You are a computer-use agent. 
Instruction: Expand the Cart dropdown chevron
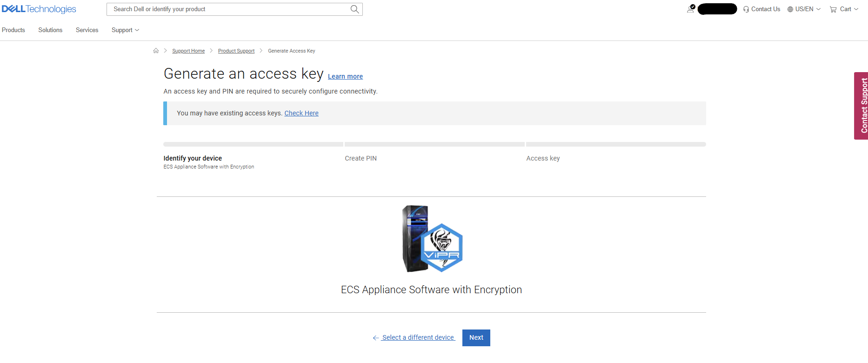point(856,9)
